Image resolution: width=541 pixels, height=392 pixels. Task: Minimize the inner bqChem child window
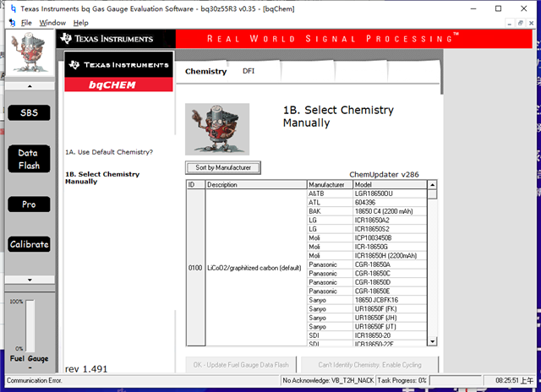[509, 23]
